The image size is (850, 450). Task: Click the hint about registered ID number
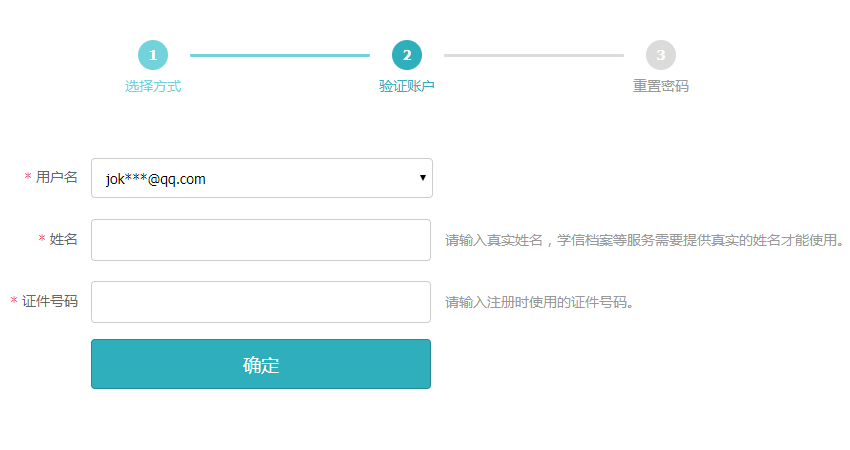tap(540, 303)
